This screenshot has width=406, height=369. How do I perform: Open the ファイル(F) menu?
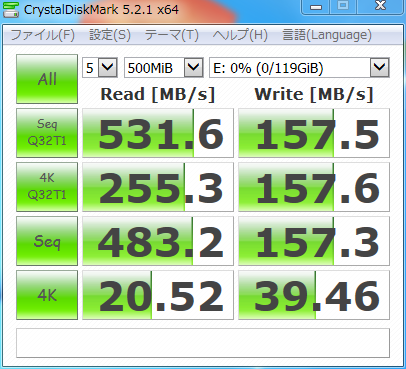click(x=43, y=35)
